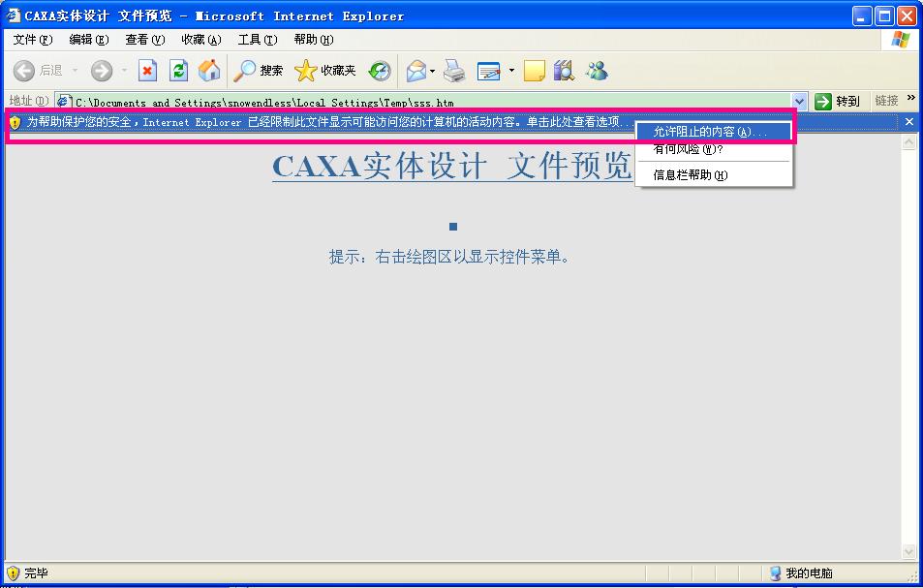Image resolution: width=923 pixels, height=588 pixels.
Task: Show the History panel icon
Action: pyautogui.click(x=380, y=71)
